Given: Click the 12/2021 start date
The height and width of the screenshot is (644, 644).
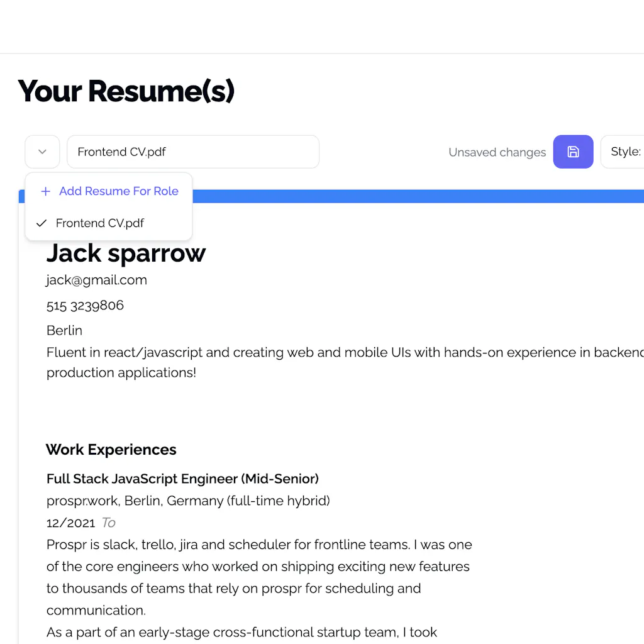Looking at the screenshot, I should pyautogui.click(x=70, y=523).
